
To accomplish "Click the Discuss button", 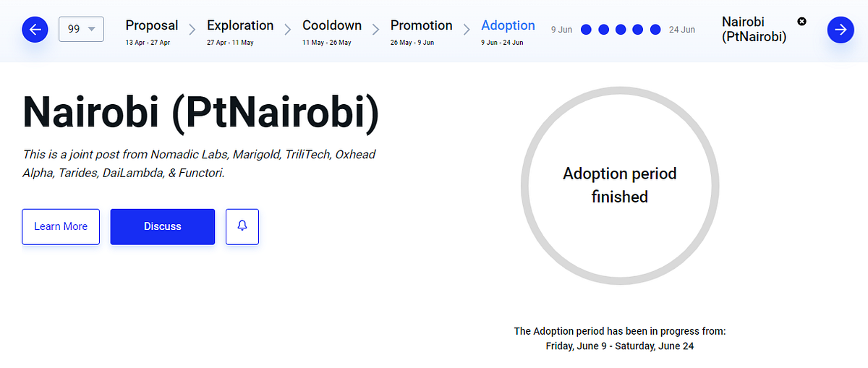I will point(163,226).
